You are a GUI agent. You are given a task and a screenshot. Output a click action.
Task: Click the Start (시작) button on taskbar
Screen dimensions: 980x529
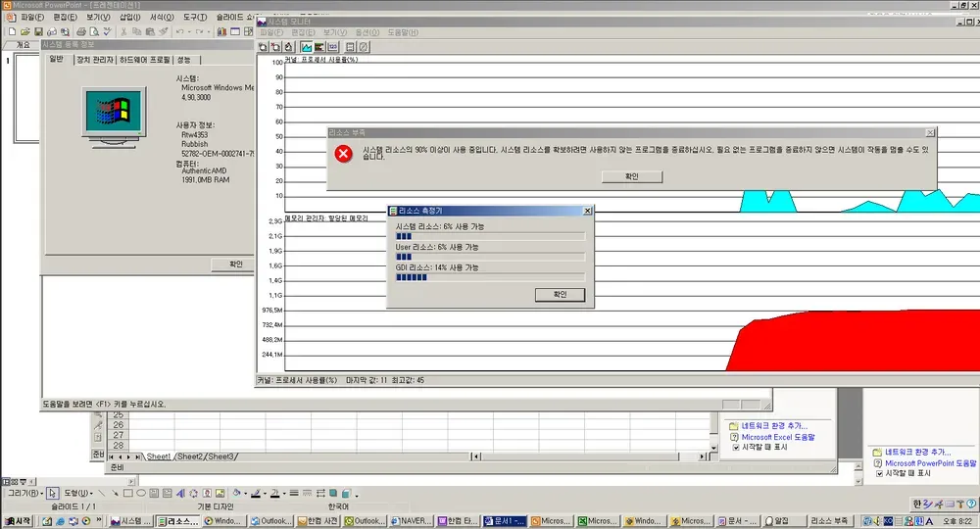pyautogui.click(x=18, y=521)
